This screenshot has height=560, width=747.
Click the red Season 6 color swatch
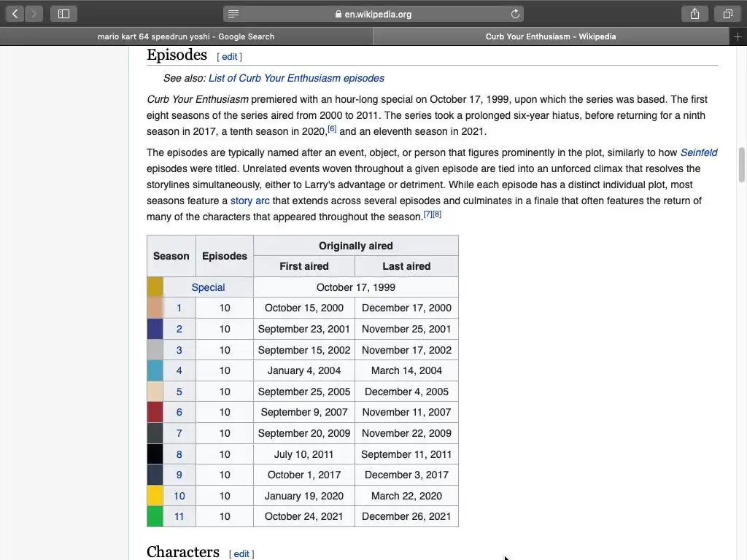tap(155, 413)
